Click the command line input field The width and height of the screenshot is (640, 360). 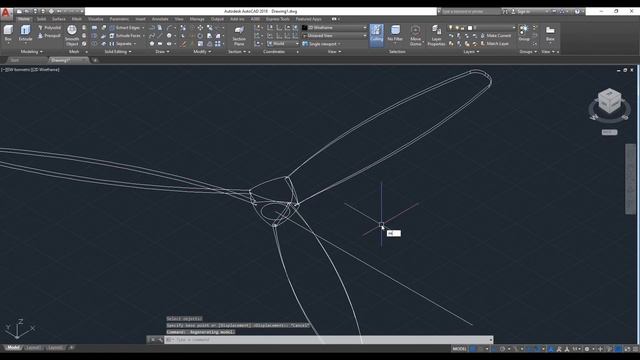(x=329, y=340)
